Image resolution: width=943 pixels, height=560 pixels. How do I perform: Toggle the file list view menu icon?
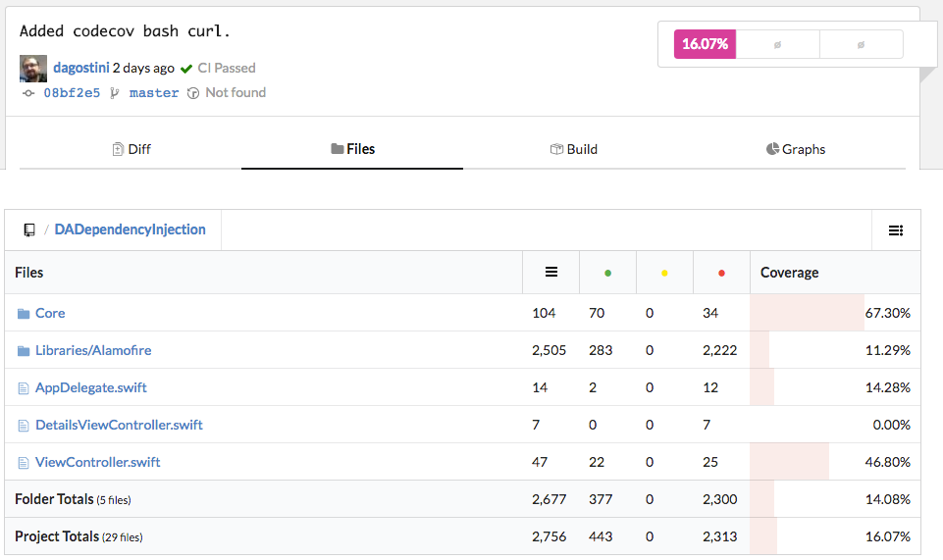coord(896,230)
